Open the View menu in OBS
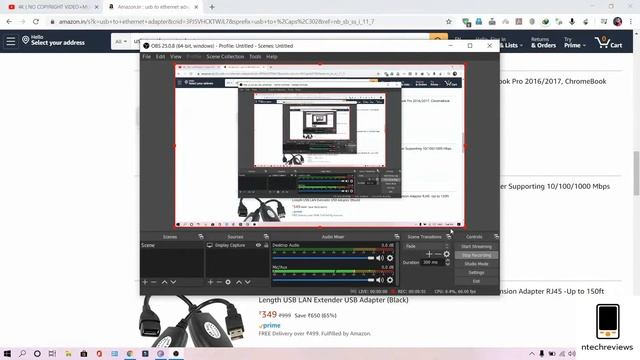Viewport: 640px width, 360px height. tap(176, 57)
